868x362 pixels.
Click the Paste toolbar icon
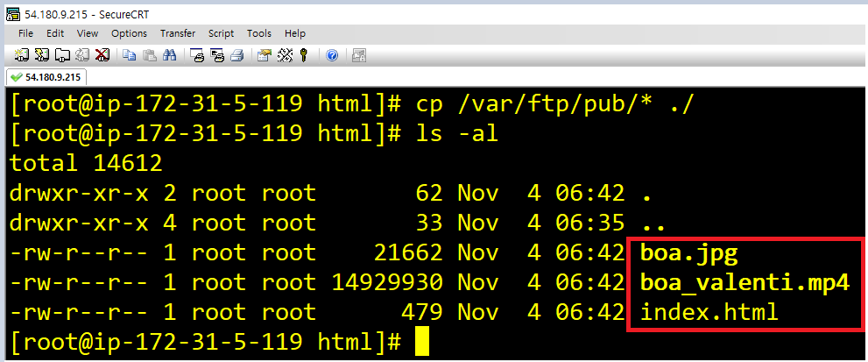[150, 55]
